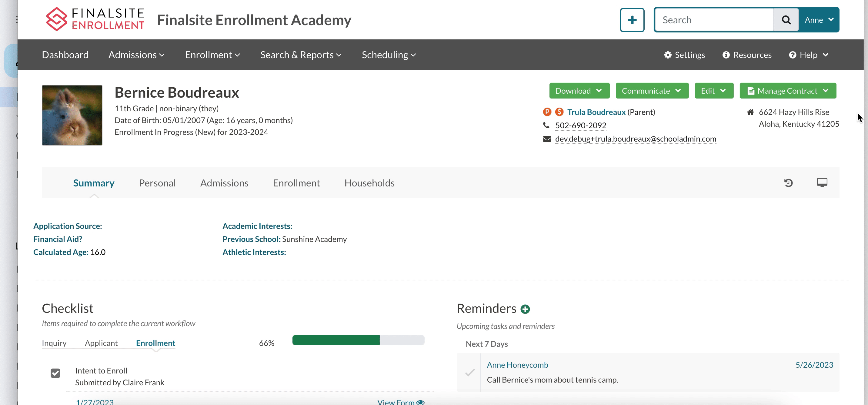This screenshot has width=868, height=405.
Task: Click the plus quick-add icon button
Action: [632, 20]
